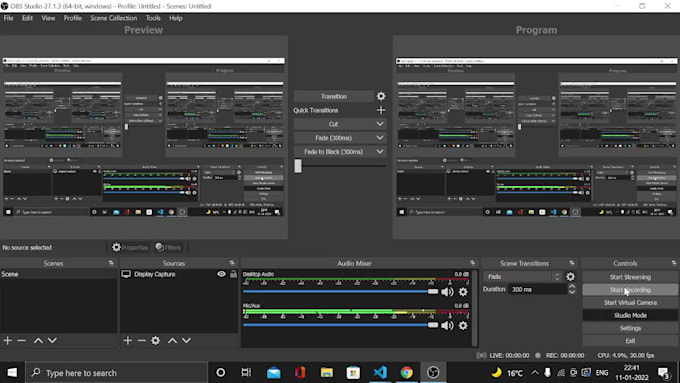Move scene down with arrow icon
This screenshot has height=383, width=680.
click(x=52, y=340)
